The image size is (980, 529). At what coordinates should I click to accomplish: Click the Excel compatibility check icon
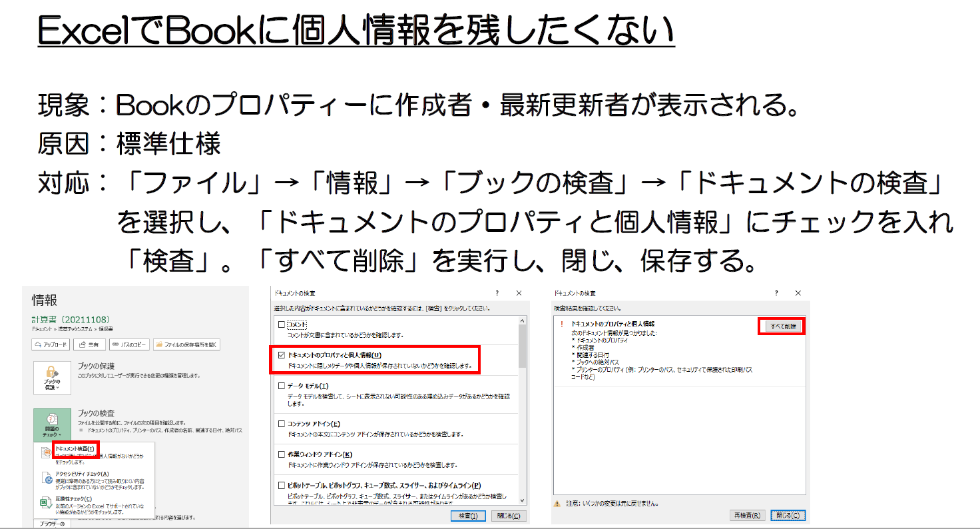click(x=46, y=502)
